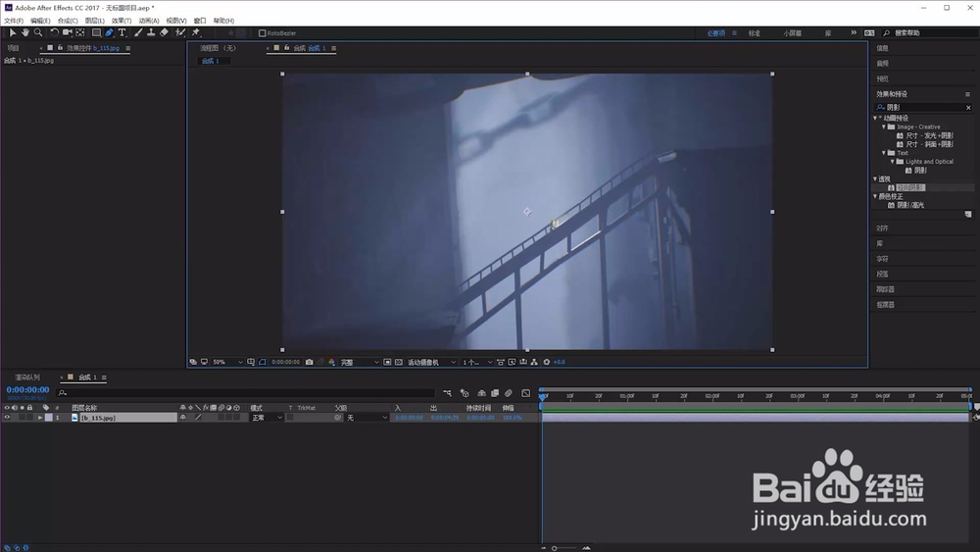
Task: Select the Unified Camera tool
Action: (67, 32)
